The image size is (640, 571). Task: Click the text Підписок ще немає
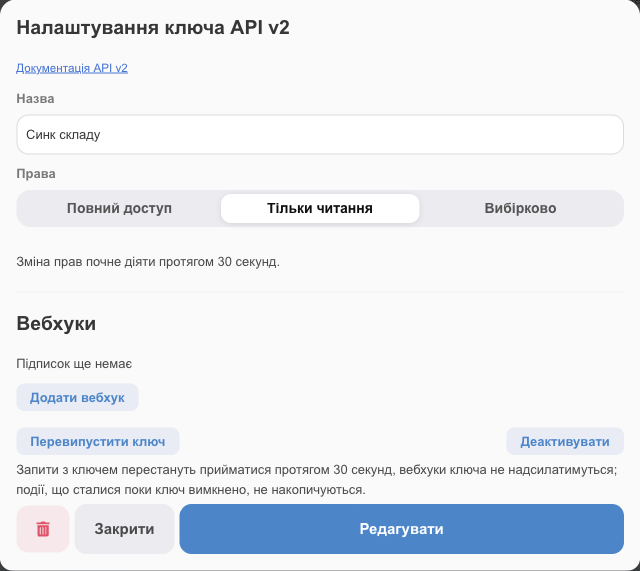tap(74, 364)
